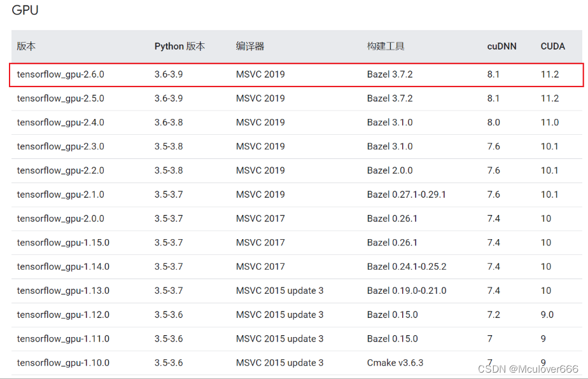Click cuDNN 7.2 in tensorflow_gpu-1.12.0 row
588x379 pixels.
pos(494,315)
